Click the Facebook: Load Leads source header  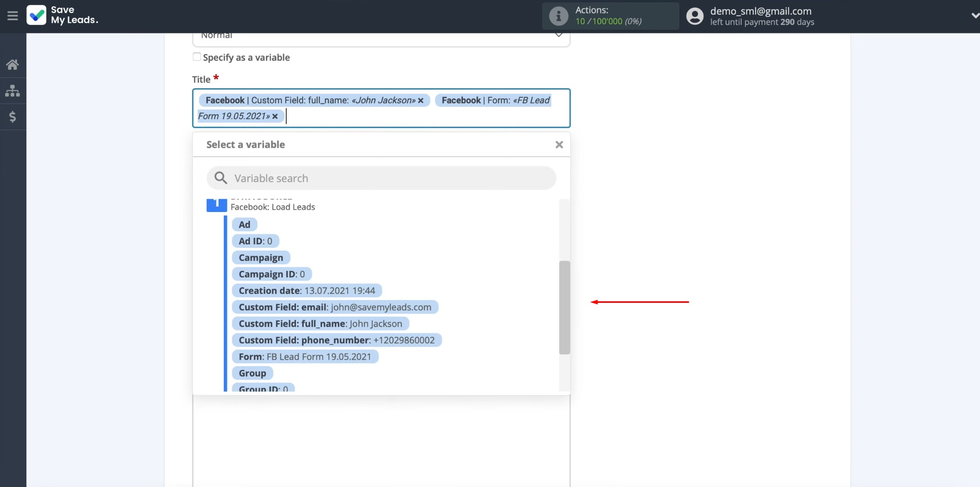click(x=273, y=207)
